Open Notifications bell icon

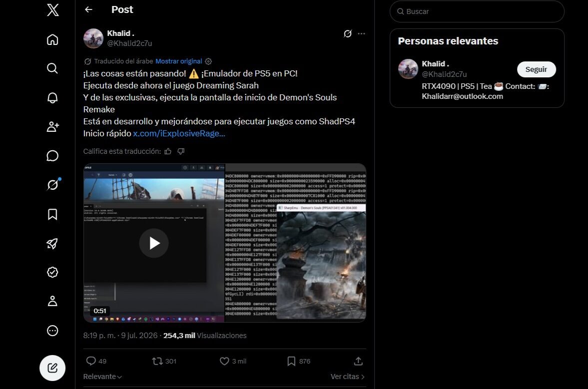coord(52,97)
